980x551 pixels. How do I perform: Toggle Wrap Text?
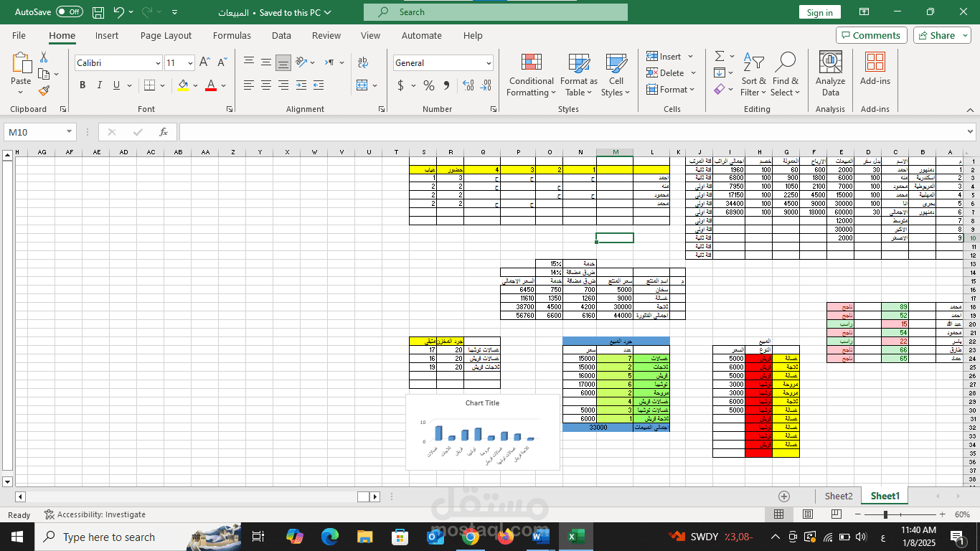click(x=363, y=62)
